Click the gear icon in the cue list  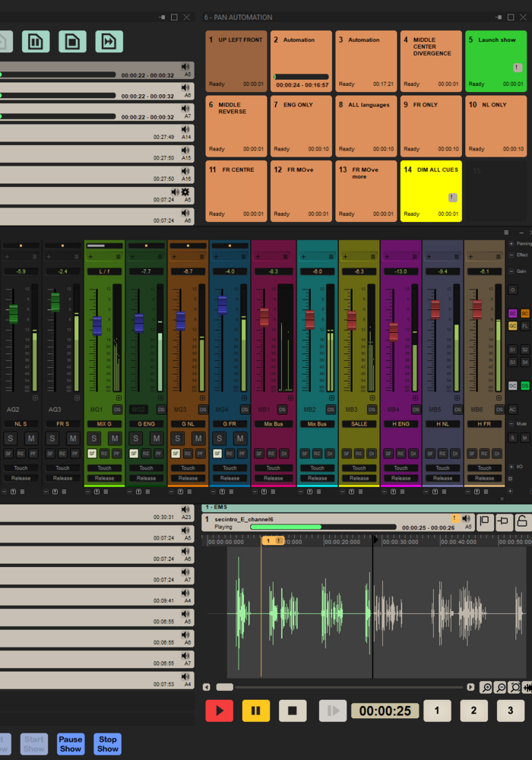185,192
